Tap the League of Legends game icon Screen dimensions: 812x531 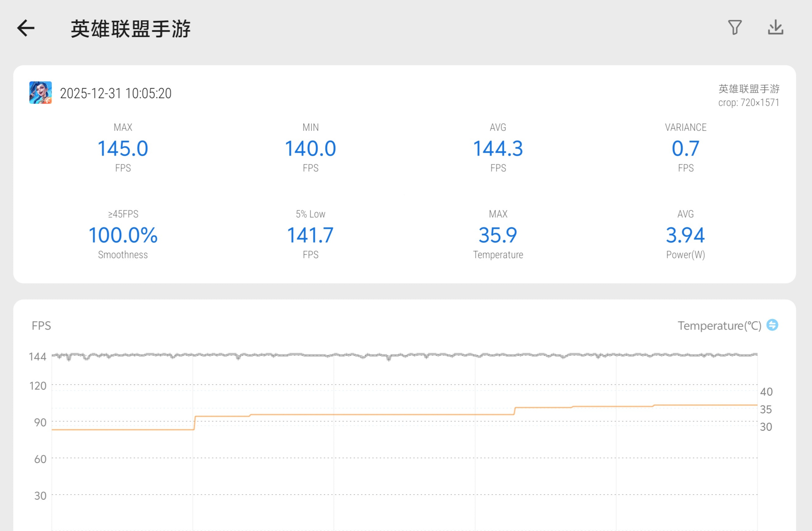[40, 92]
